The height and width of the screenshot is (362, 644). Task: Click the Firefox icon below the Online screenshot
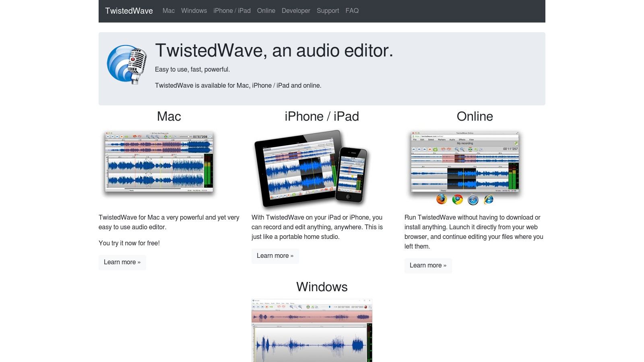[x=442, y=200]
